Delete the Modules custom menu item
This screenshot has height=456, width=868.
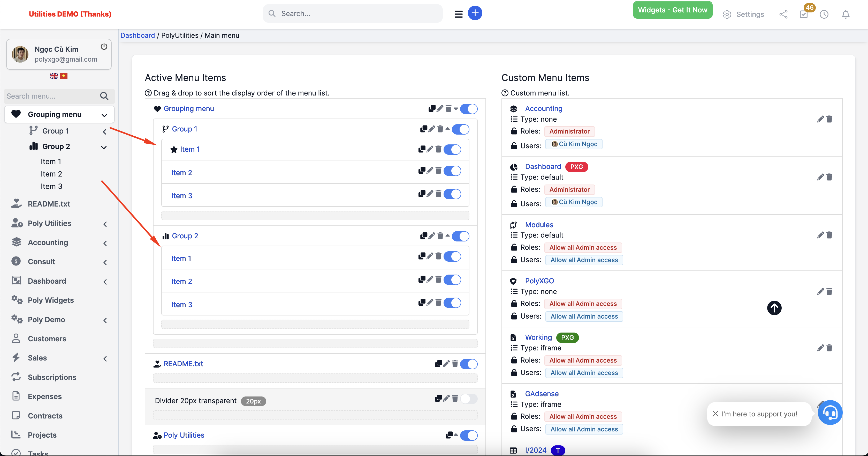829,235
